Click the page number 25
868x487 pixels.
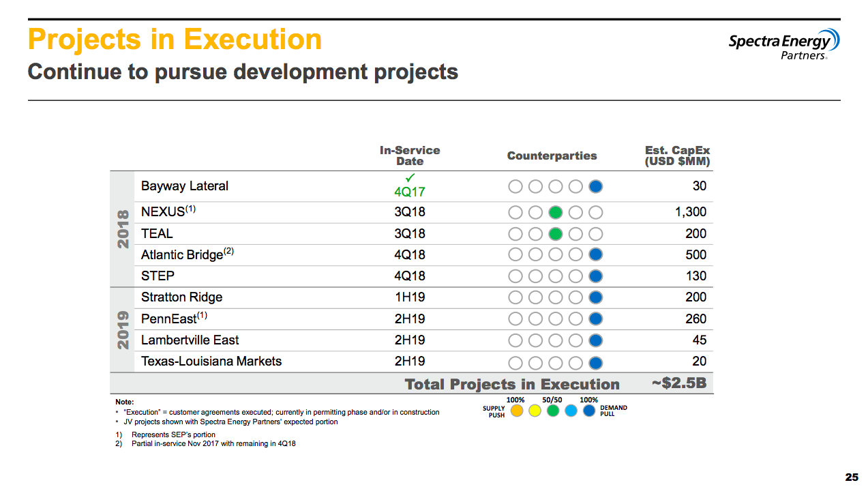[850, 475]
